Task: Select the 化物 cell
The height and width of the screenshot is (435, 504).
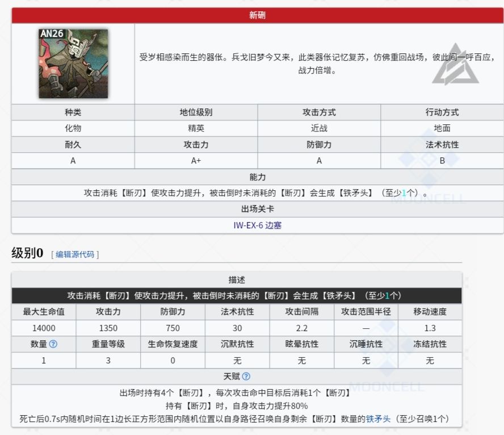Action: [x=73, y=128]
